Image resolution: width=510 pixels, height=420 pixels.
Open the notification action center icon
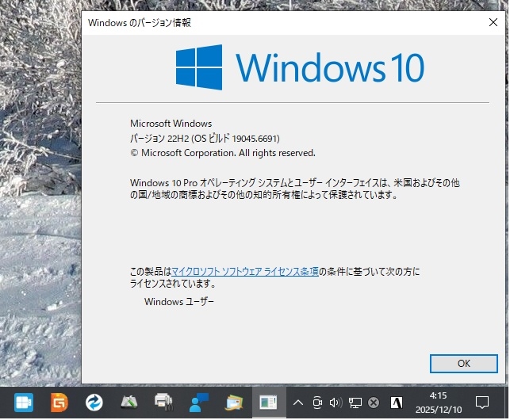point(481,403)
